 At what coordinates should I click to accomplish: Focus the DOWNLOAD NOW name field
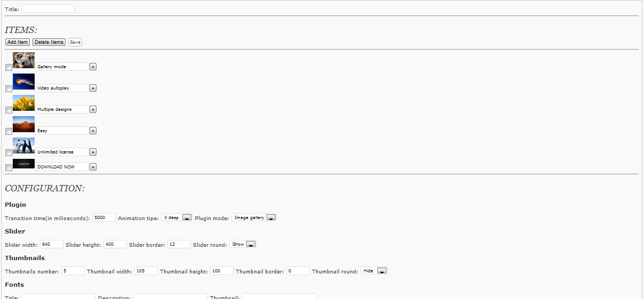62,167
